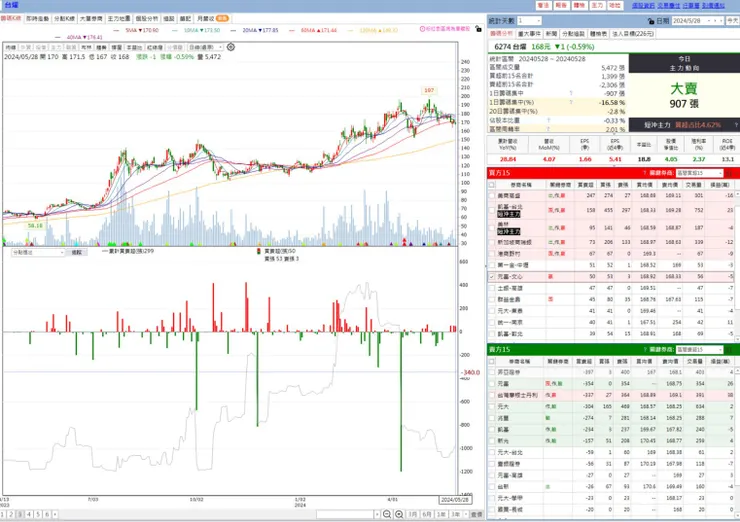The height and width of the screenshot is (522, 740).
Task: Click the 主力 red button in top bar
Action: coord(597,5)
